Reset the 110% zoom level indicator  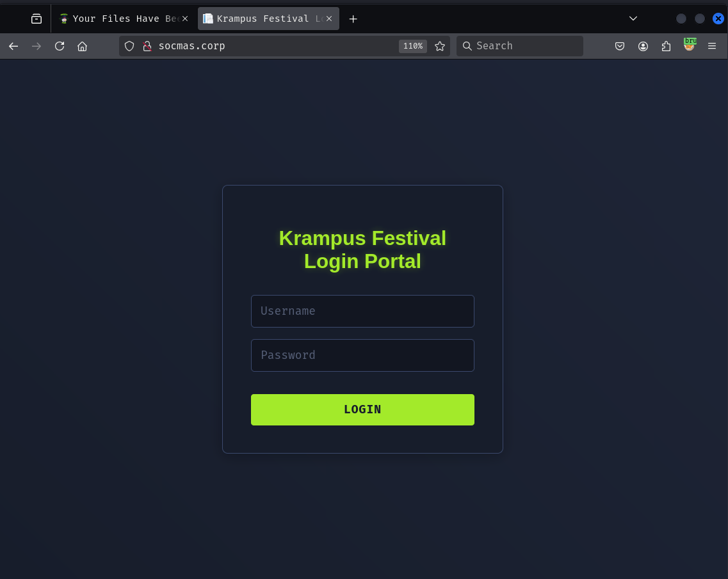(412, 46)
